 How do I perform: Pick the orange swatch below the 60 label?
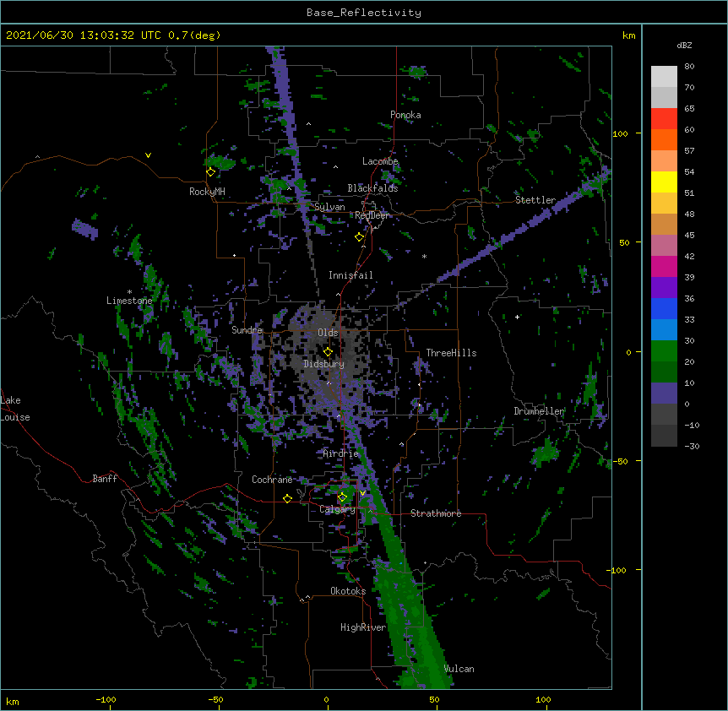[664, 139]
